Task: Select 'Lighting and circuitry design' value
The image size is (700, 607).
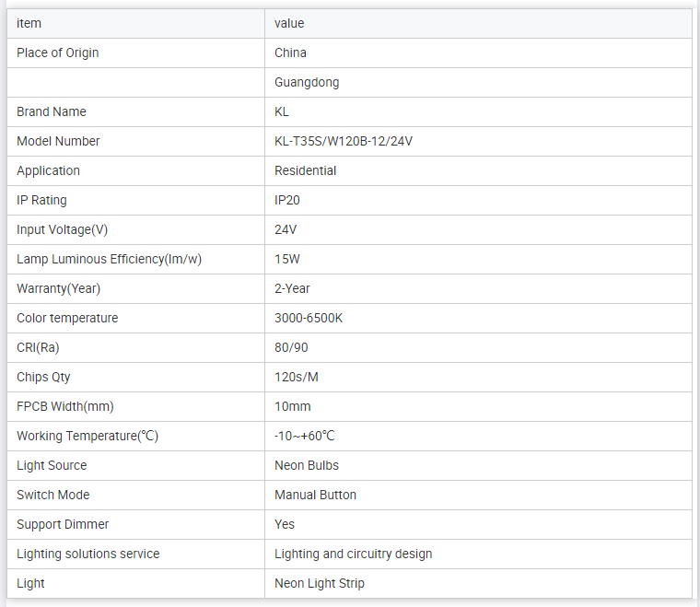Action: coord(353,554)
